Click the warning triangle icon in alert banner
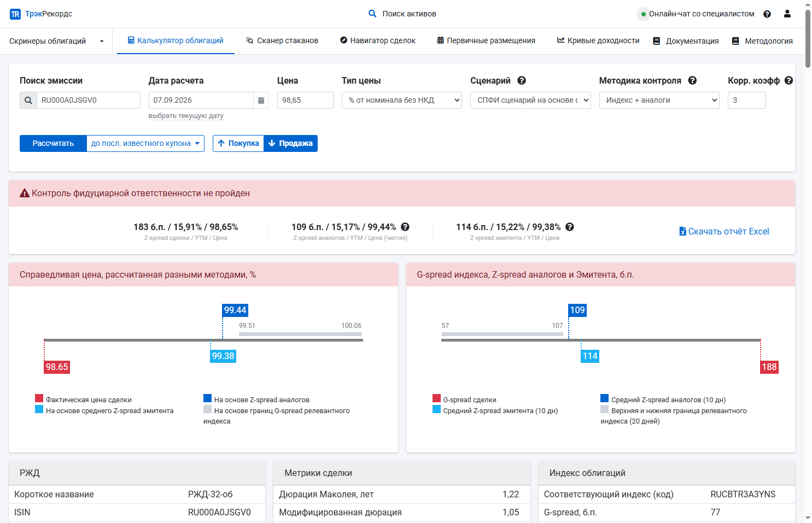 [25, 193]
